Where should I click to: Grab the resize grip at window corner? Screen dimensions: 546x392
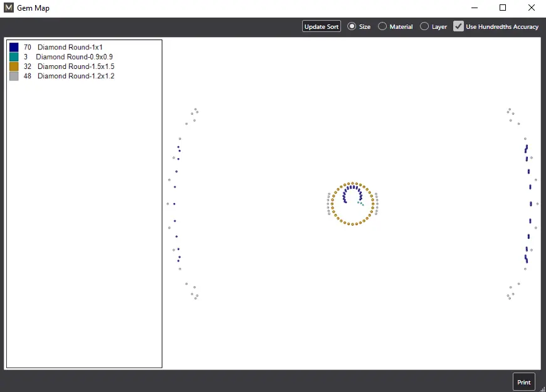[x=542, y=389]
